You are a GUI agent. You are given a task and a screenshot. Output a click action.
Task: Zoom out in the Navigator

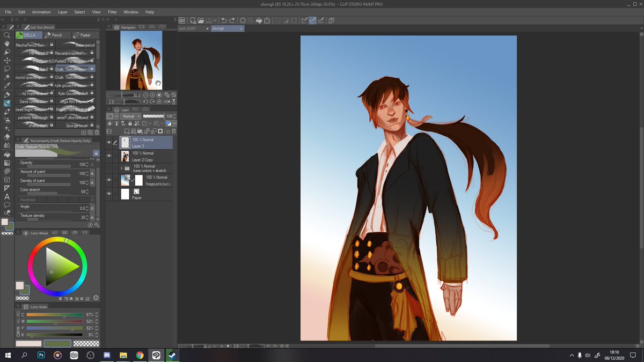[146, 95]
